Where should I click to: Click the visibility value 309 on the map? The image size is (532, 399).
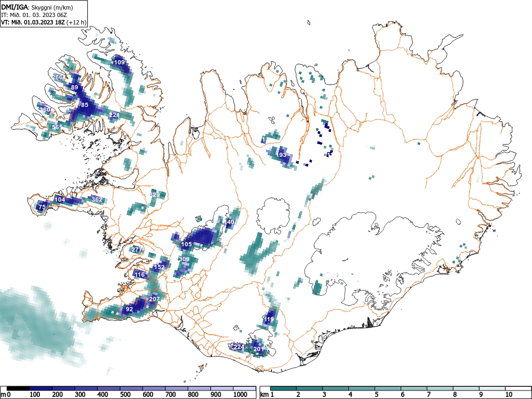click(x=184, y=259)
